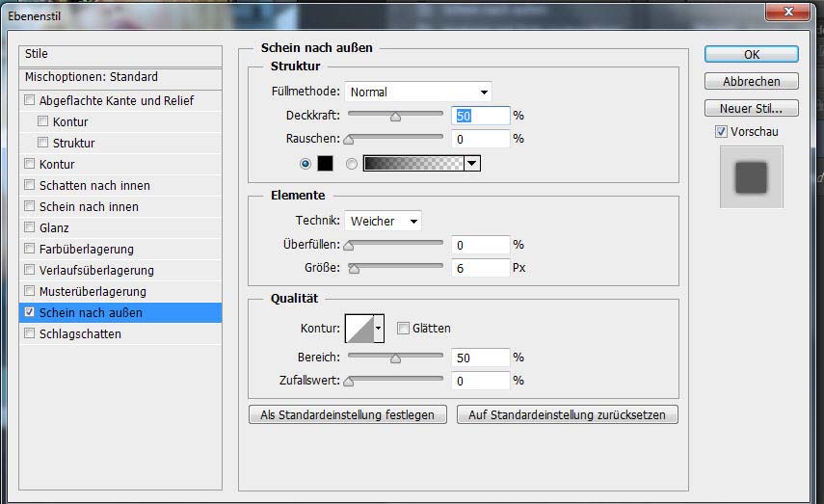This screenshot has height=504, width=824.
Task: Open the Füllmethode dropdown
Action: (417, 93)
